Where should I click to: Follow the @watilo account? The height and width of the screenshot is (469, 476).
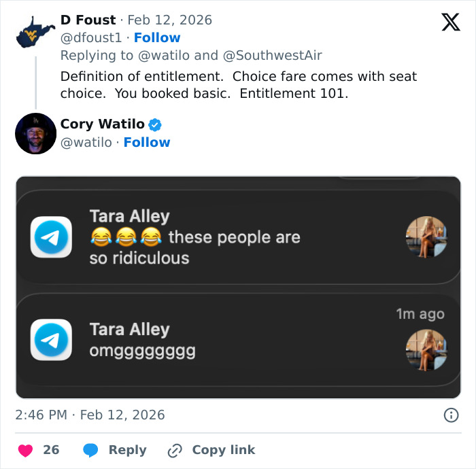(147, 142)
